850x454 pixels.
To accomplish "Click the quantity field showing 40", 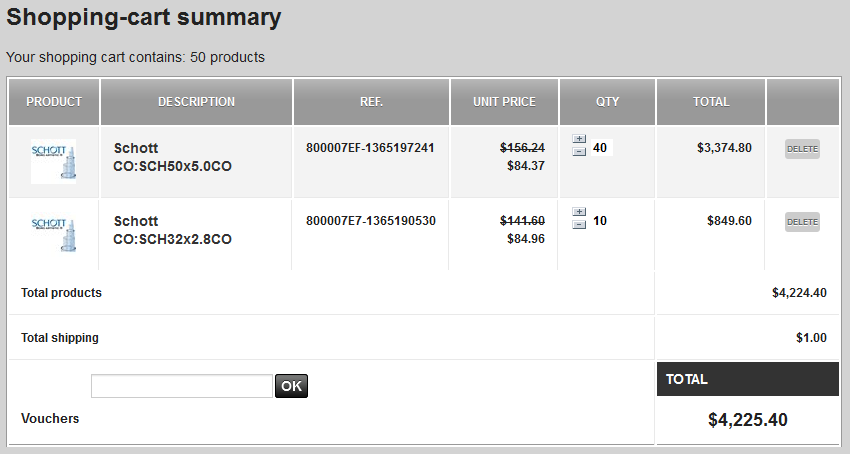I will pyautogui.click(x=602, y=148).
